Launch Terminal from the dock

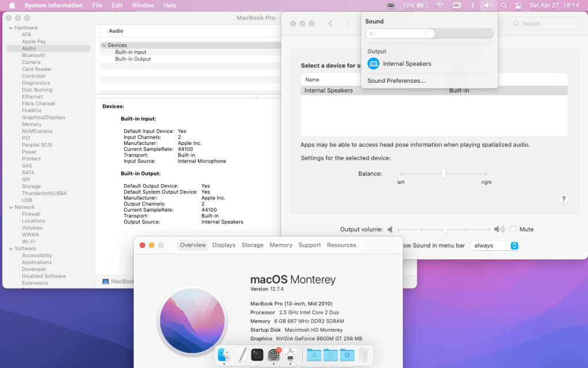pyautogui.click(x=257, y=355)
